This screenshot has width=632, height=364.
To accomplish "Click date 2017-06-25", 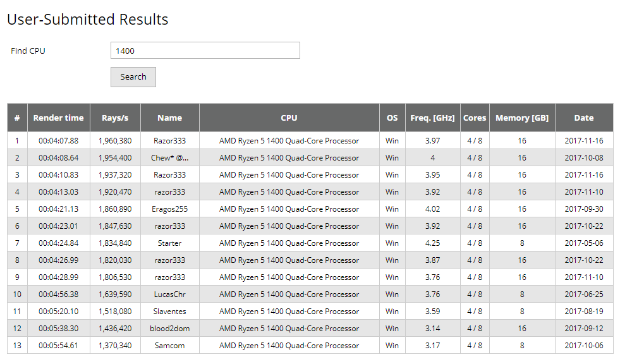I will pyautogui.click(x=584, y=294).
